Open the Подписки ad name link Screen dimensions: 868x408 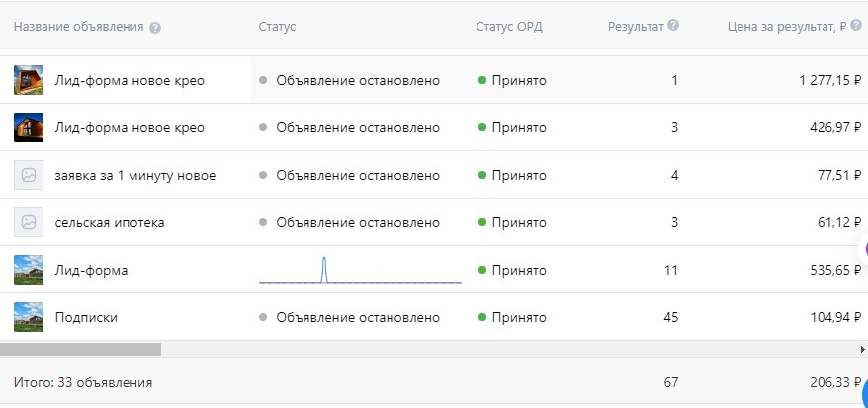pyautogui.click(x=87, y=317)
